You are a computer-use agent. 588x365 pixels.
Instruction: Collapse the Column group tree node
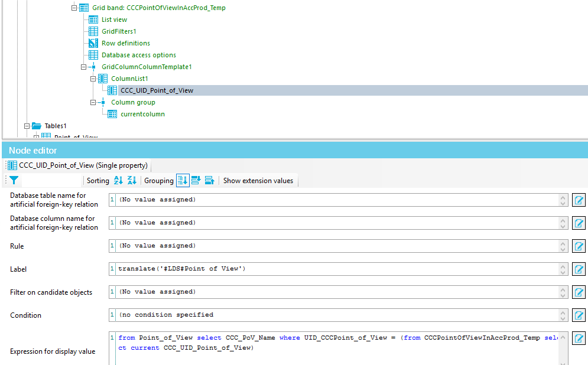point(93,102)
